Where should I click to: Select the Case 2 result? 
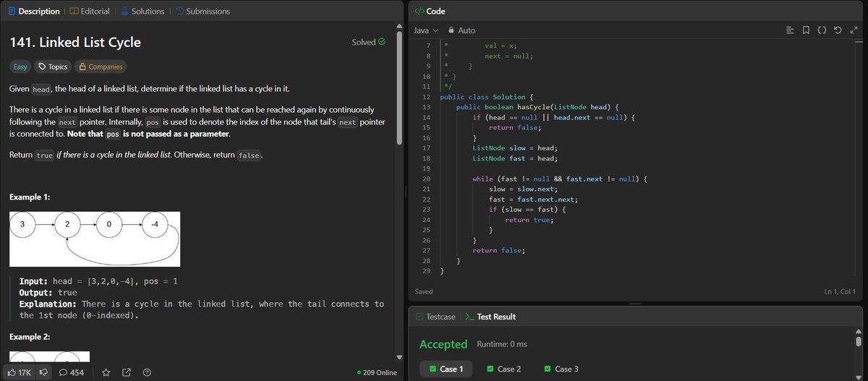[x=503, y=369]
